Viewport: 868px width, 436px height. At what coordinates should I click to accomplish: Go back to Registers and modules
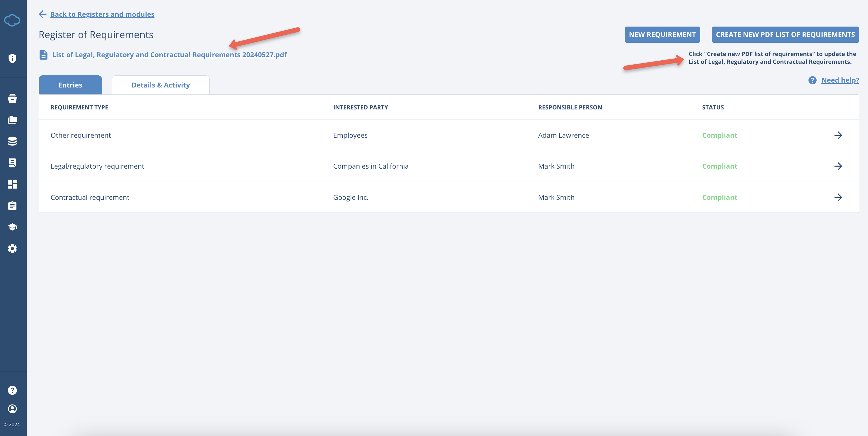coord(102,14)
